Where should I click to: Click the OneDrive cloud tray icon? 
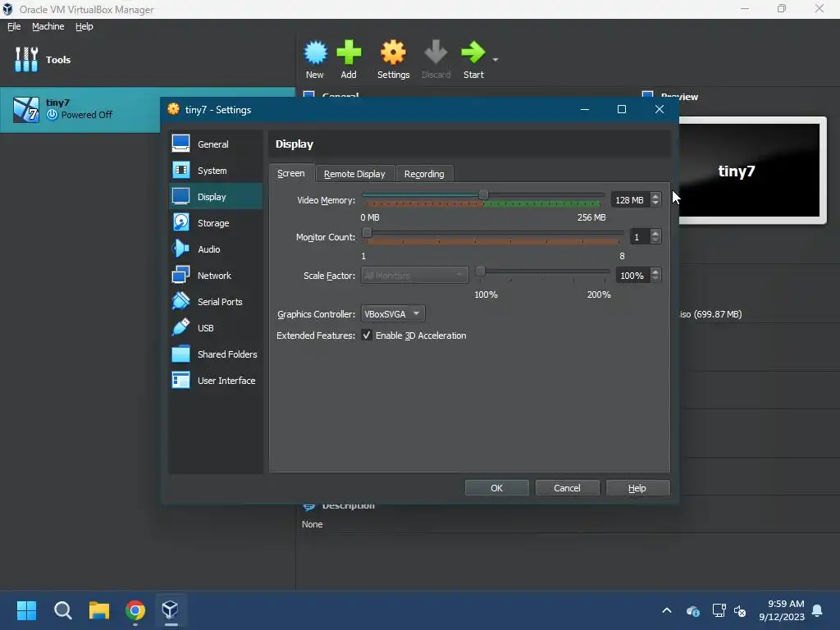pos(692,610)
